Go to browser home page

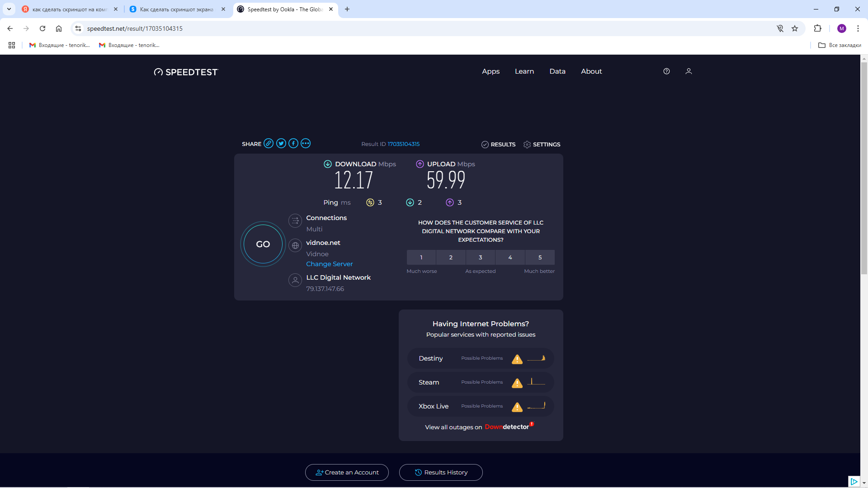(59, 28)
